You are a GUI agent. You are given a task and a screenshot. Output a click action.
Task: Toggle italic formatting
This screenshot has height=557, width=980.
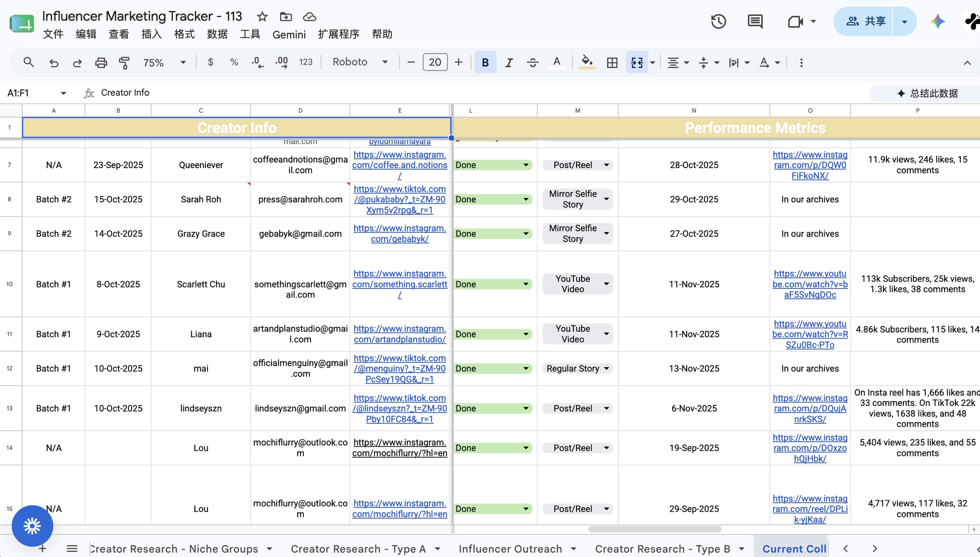[509, 63]
